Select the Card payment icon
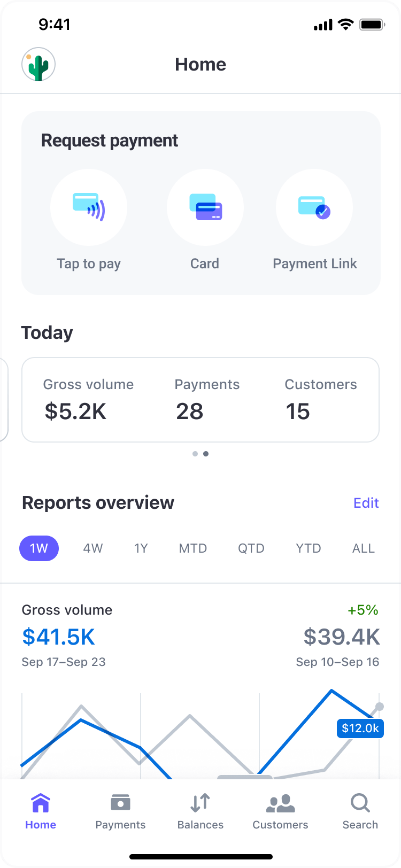This screenshot has width=401, height=868. [x=205, y=207]
